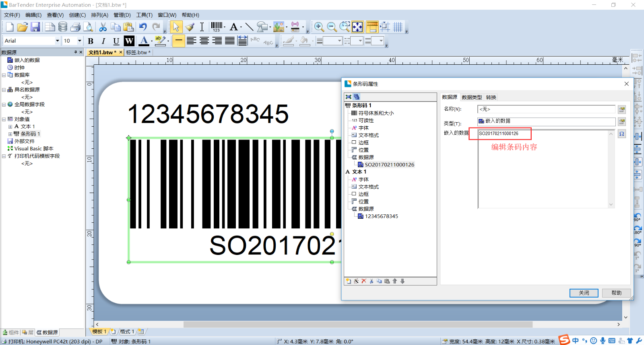The image size is (644, 345).
Task: Expand the 文本 1 tree node
Action: pos(10,127)
